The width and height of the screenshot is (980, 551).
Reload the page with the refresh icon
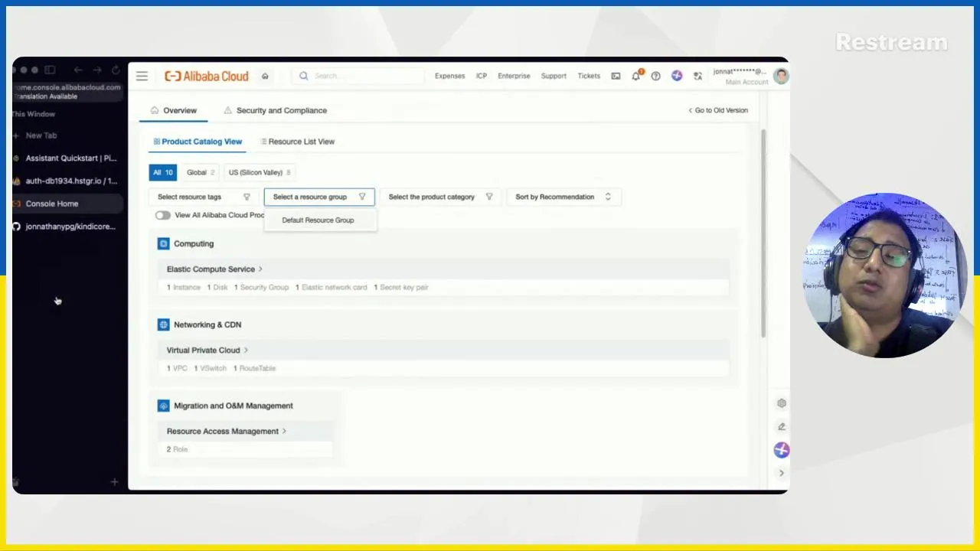[116, 70]
